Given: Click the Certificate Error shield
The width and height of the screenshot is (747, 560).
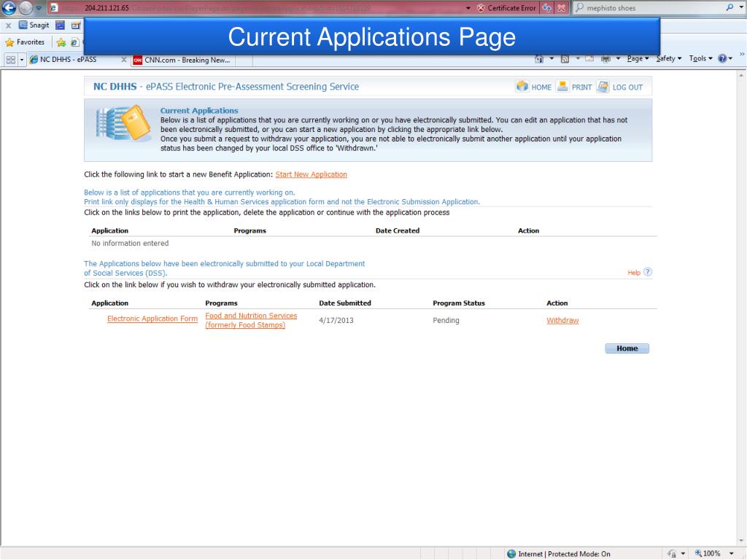Looking at the screenshot, I should 506,8.
